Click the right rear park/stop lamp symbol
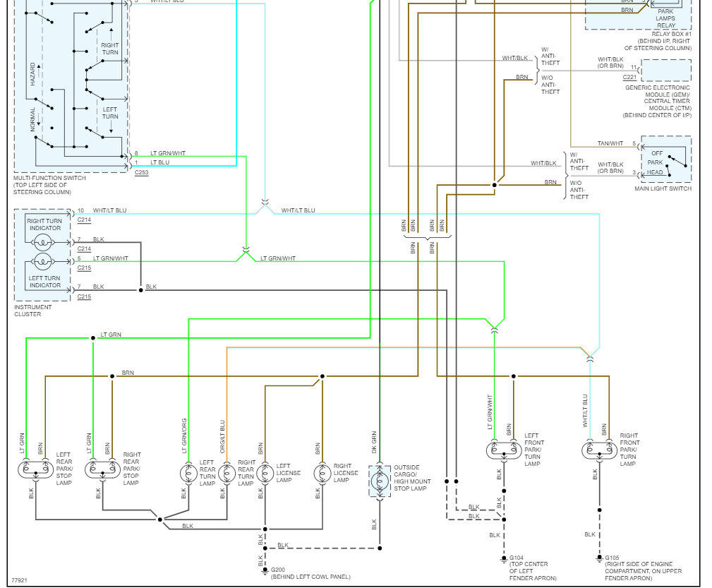The height and width of the screenshot is (588, 712). click(102, 469)
